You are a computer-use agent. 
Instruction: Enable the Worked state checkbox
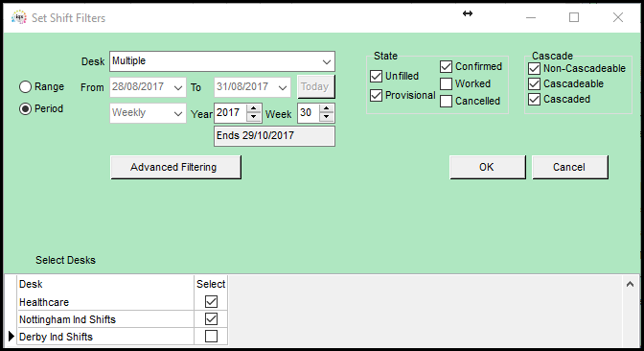coord(446,83)
